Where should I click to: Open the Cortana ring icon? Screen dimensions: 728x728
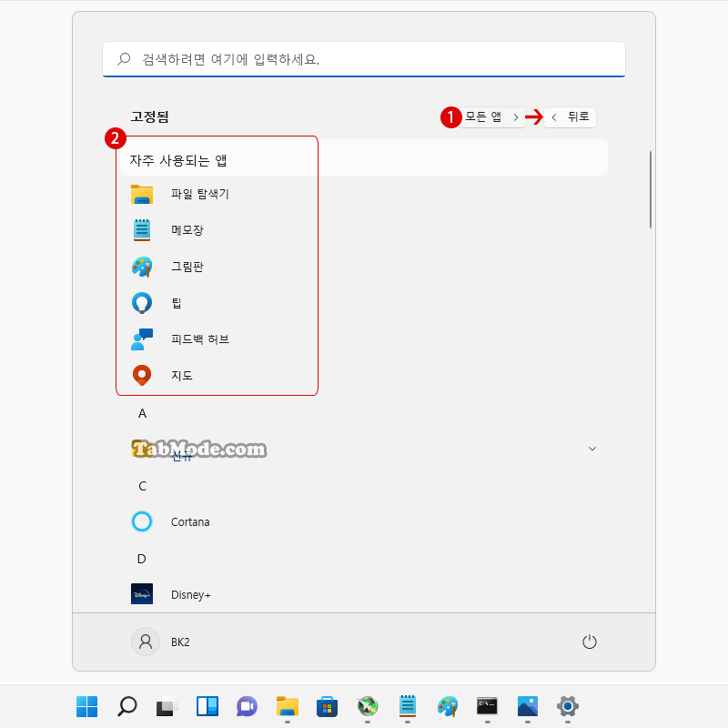(x=142, y=521)
